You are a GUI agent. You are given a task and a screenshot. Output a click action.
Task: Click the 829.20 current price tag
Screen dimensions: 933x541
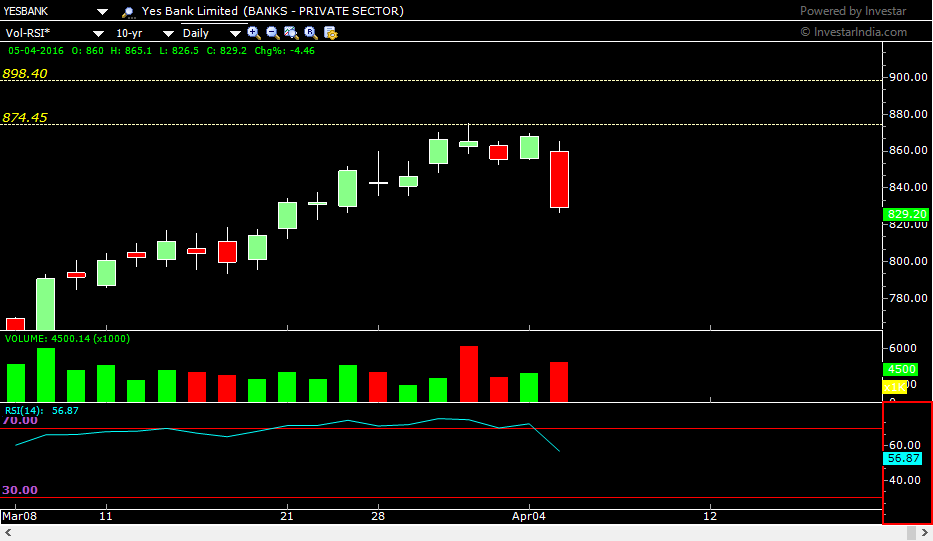(x=906, y=214)
